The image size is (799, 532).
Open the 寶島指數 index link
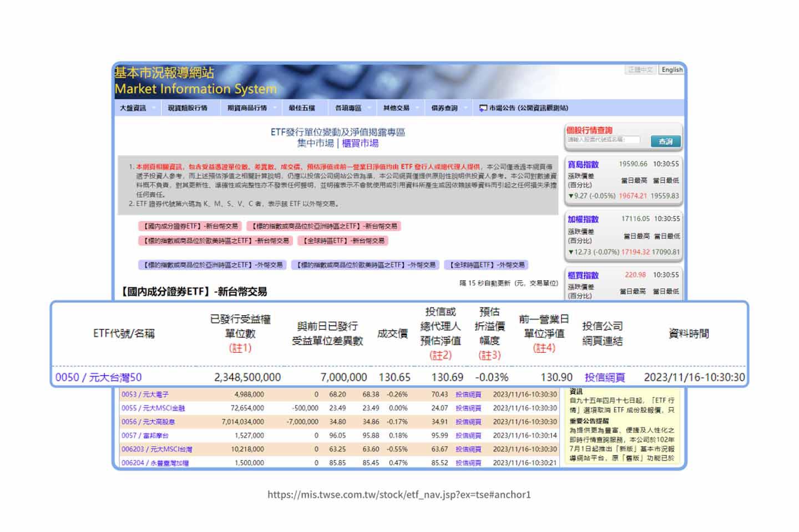click(x=583, y=164)
